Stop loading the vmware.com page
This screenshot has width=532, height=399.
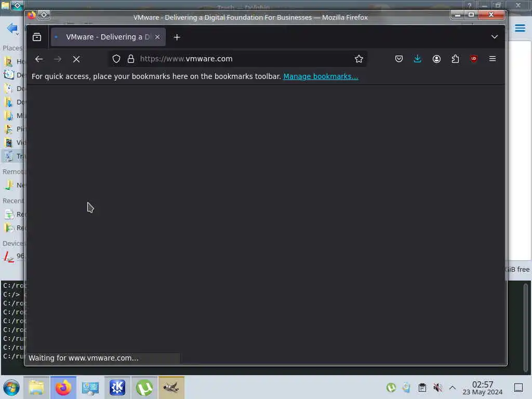pos(76,59)
